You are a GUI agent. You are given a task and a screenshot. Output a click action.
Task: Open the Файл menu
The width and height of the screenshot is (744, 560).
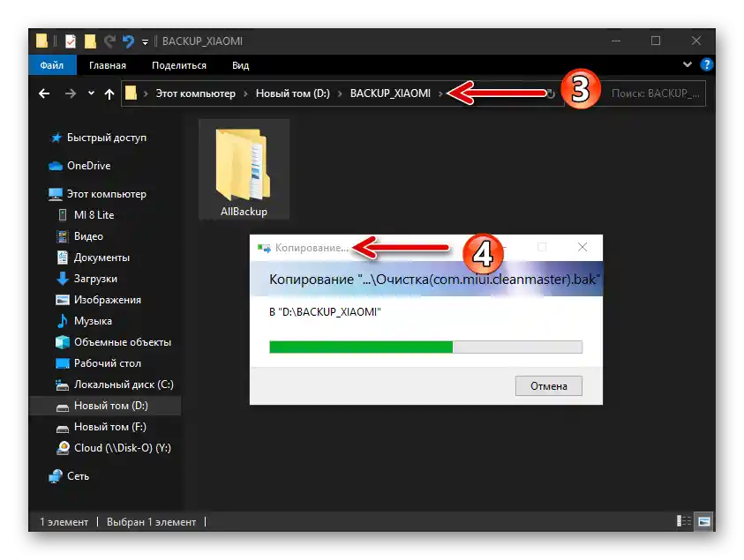pos(52,65)
